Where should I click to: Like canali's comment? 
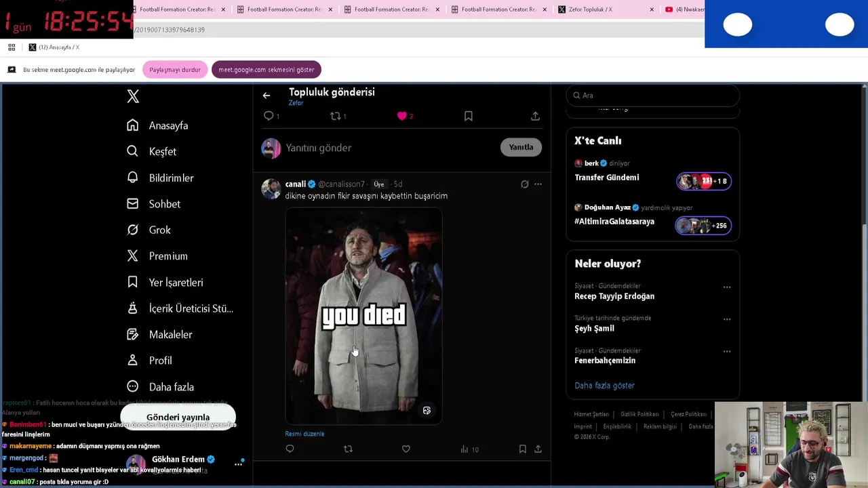[406, 449]
